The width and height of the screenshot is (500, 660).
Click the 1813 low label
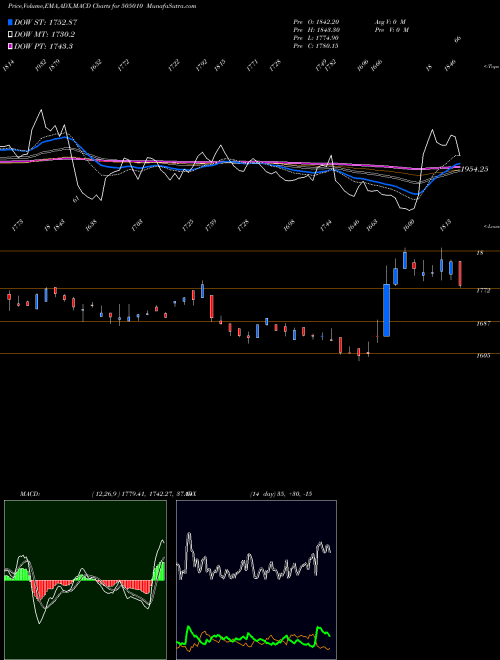tap(446, 225)
